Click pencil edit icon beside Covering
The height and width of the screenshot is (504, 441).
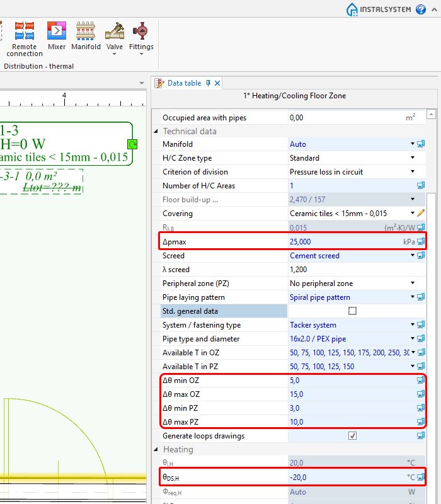coord(421,214)
